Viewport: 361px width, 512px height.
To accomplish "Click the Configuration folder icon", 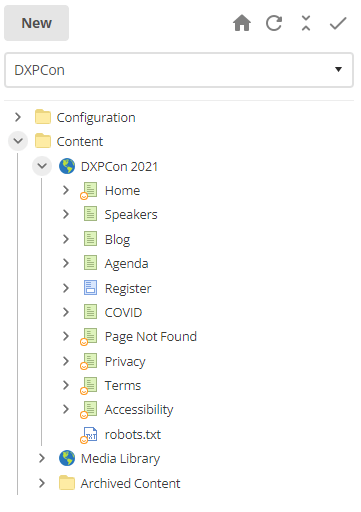I will (43, 117).
